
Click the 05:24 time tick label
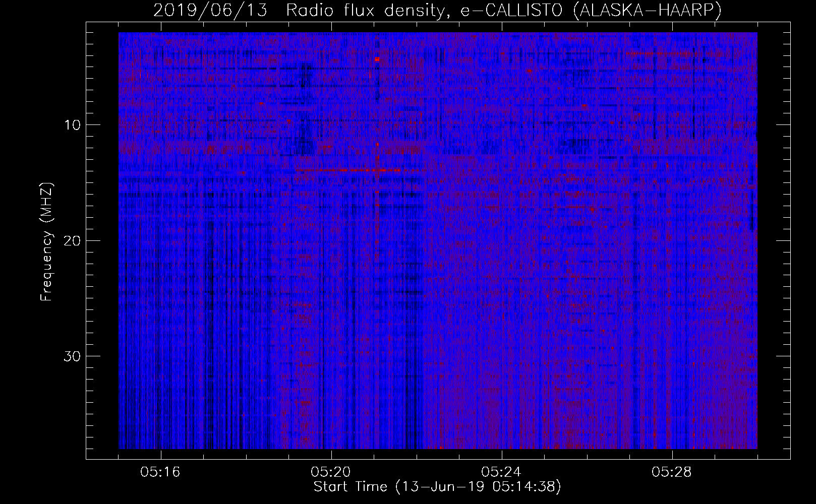pyautogui.click(x=501, y=472)
